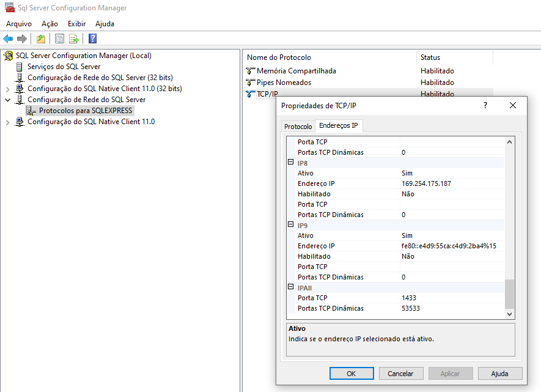This screenshot has height=392, width=541.
Task: Switch to the Protocolo tab
Action: click(x=298, y=127)
